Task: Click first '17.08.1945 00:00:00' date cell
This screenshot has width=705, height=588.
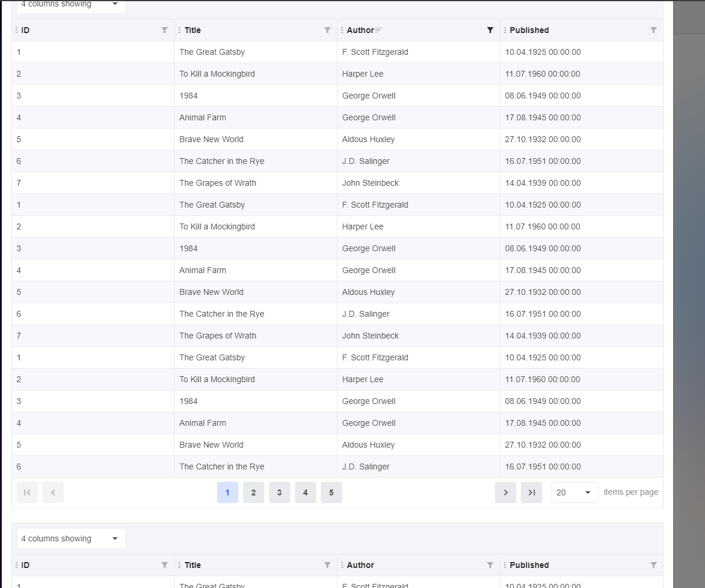Action: pos(581,117)
